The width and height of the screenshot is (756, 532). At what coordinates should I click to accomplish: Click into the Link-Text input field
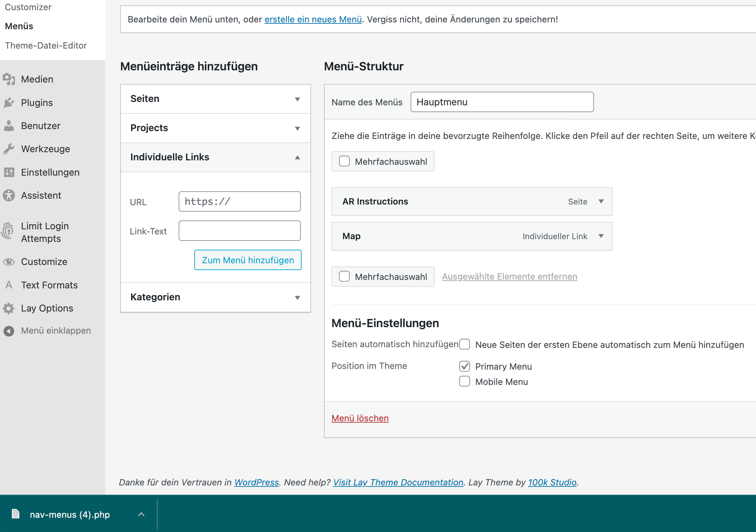tap(239, 231)
